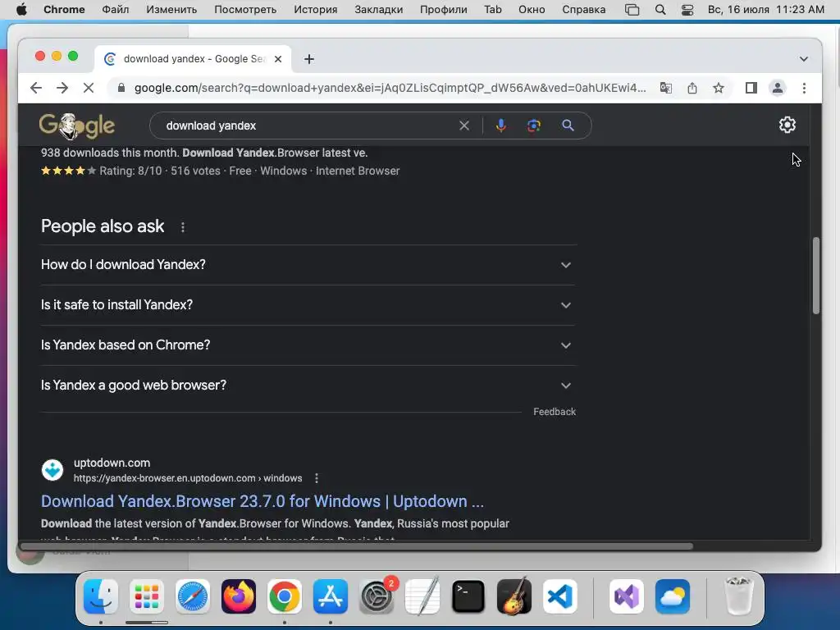The height and width of the screenshot is (630, 840).
Task: Open Chrome three-dot menu
Action: pyautogui.click(x=804, y=88)
